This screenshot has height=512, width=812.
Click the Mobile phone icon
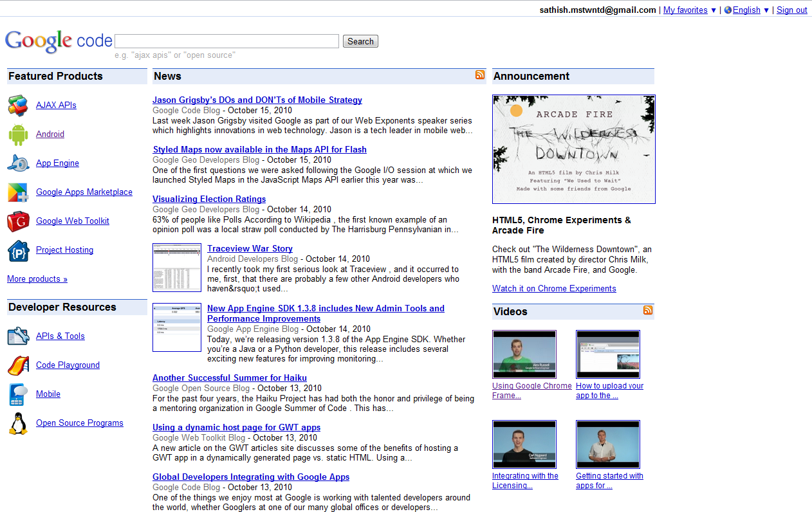tap(18, 394)
